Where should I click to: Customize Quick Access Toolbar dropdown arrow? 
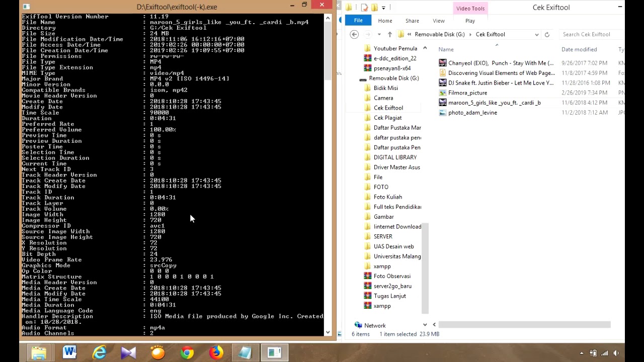click(383, 8)
